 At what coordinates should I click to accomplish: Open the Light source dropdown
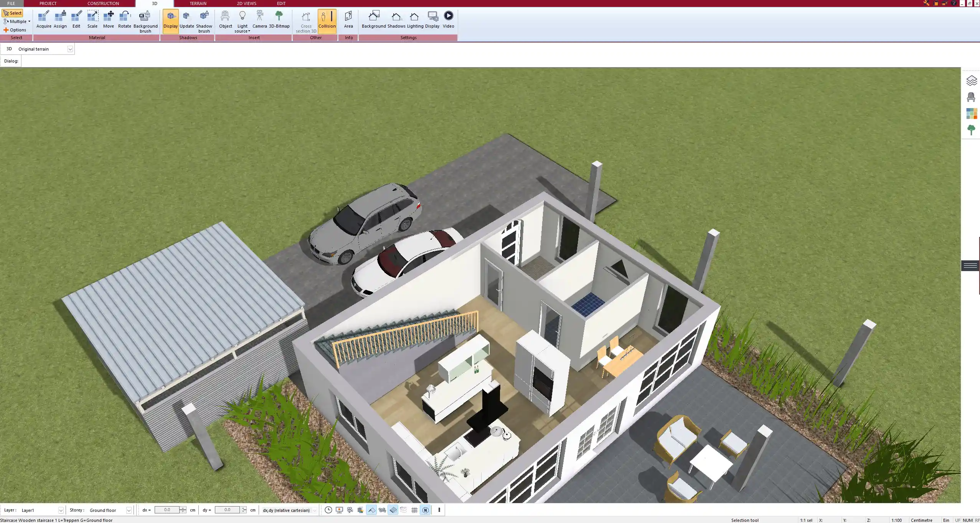(243, 21)
